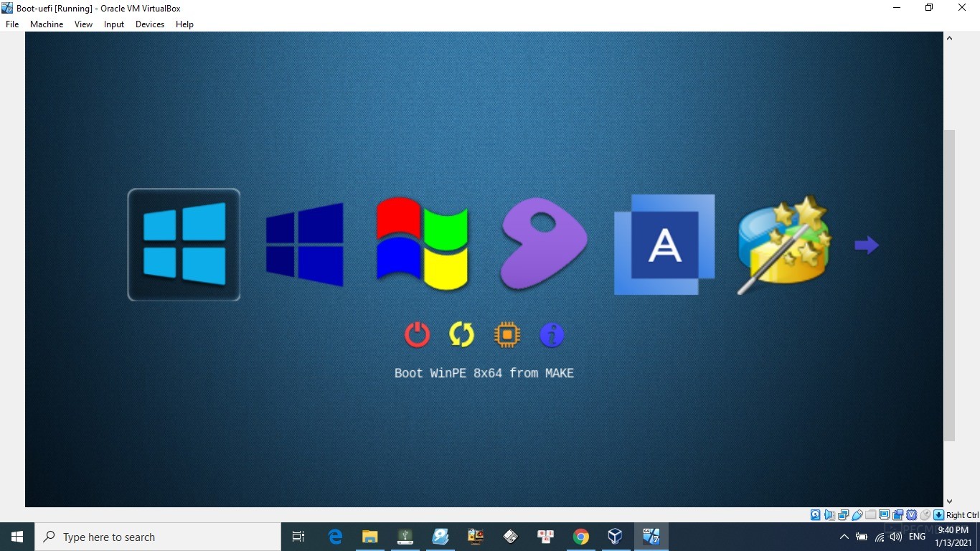Screen dimensions: 980x551
Task: Open the blue About info icon
Action: [552, 334]
